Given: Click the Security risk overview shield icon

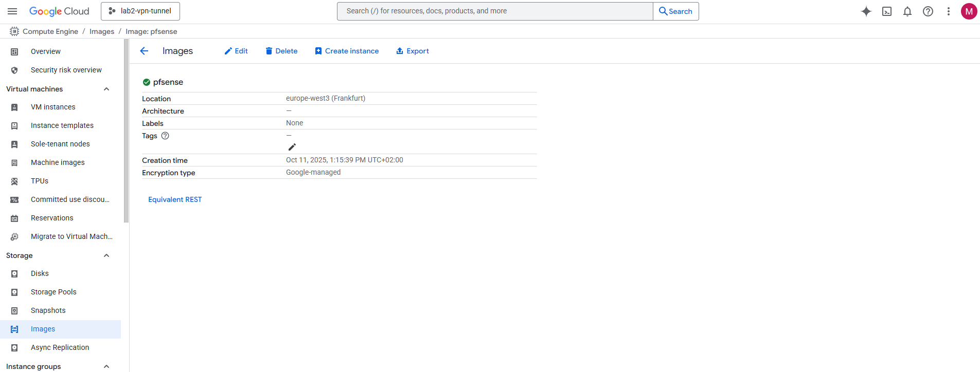Looking at the screenshot, I should tap(14, 70).
